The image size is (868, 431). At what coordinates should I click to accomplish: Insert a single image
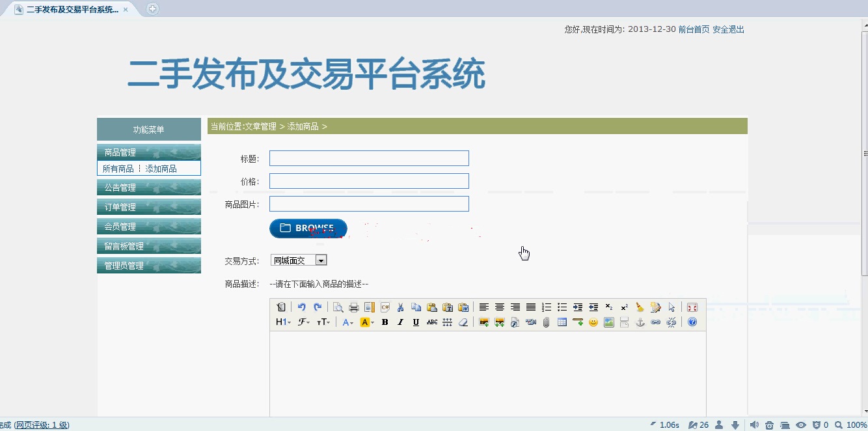[x=483, y=322]
